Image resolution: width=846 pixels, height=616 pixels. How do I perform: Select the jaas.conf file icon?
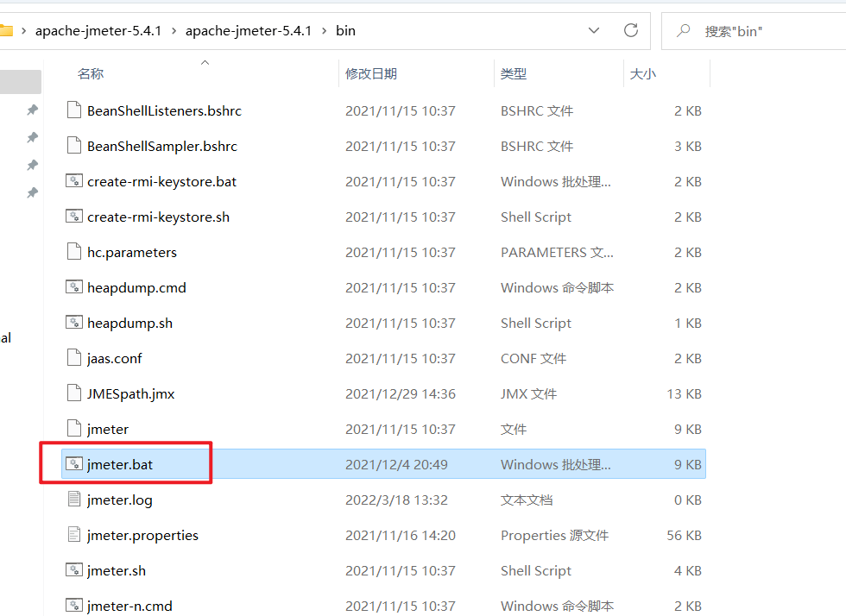[74, 358]
